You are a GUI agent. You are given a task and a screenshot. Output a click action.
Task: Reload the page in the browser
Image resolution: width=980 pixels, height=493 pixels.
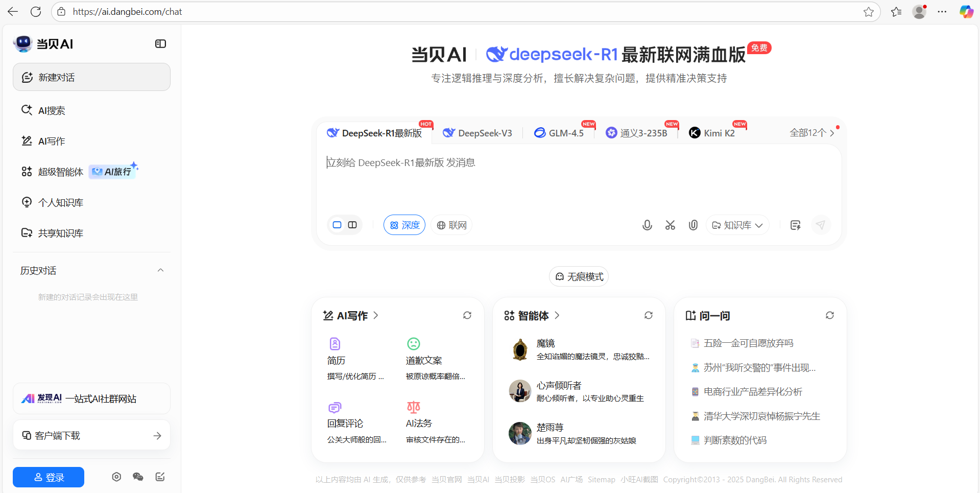point(36,12)
